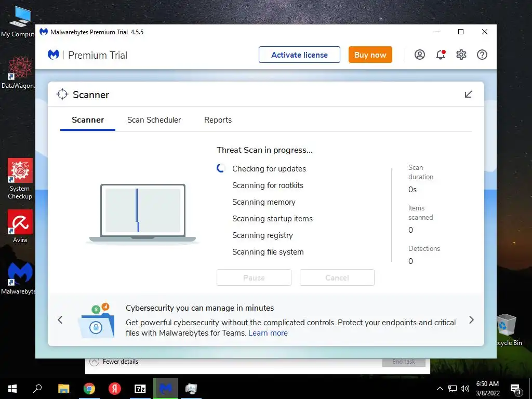Collapse the Scanner panel arrow
The width and height of the screenshot is (532, 399).
[468, 95]
